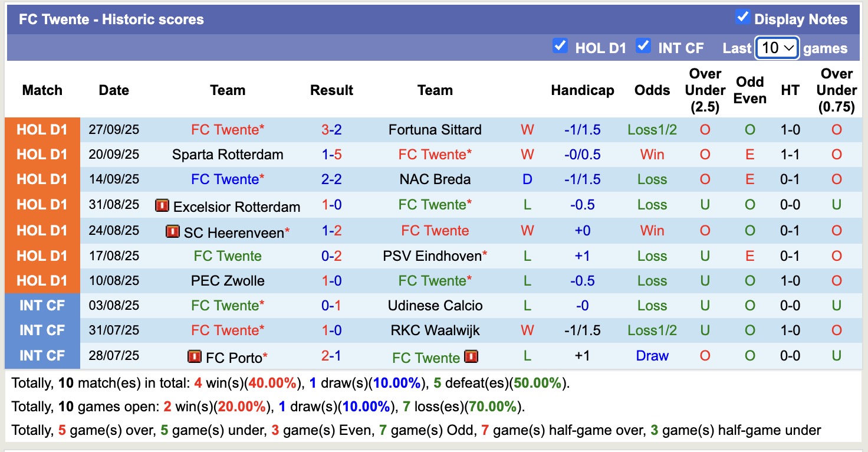Click the red card icon after FC Twente on 28/07
This screenshot has height=452, width=868.
click(x=472, y=356)
